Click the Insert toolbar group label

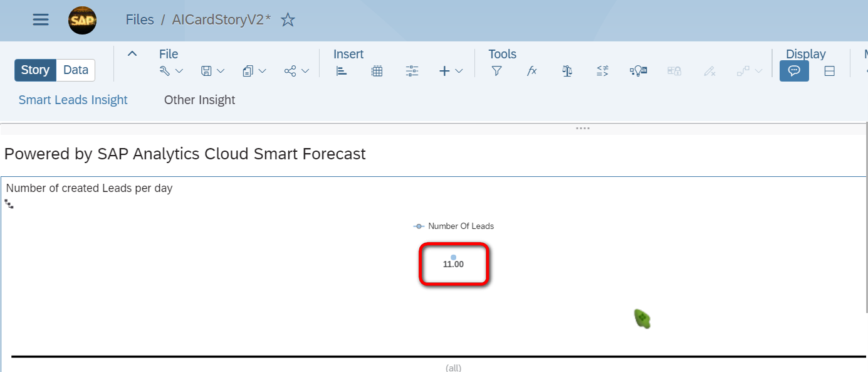point(348,54)
